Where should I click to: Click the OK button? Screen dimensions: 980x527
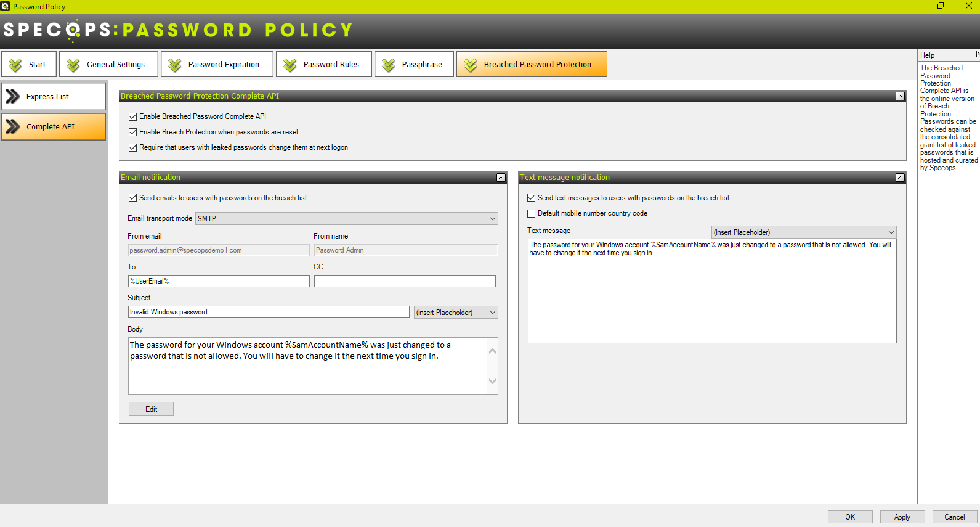[850, 517]
